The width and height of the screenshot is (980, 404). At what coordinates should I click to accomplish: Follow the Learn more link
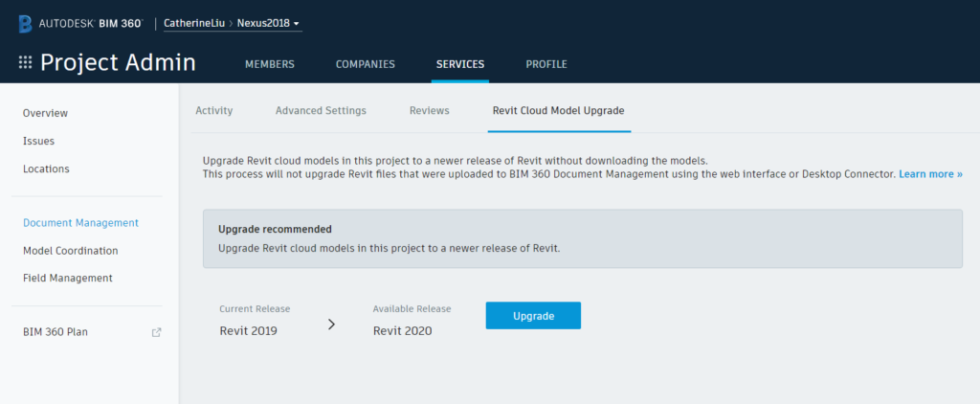pos(930,174)
